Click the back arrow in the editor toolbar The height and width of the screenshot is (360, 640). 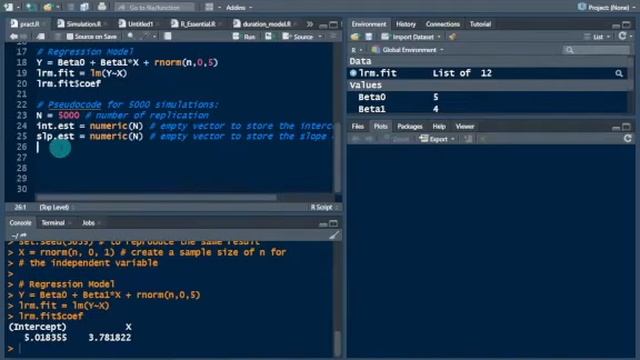(13, 37)
